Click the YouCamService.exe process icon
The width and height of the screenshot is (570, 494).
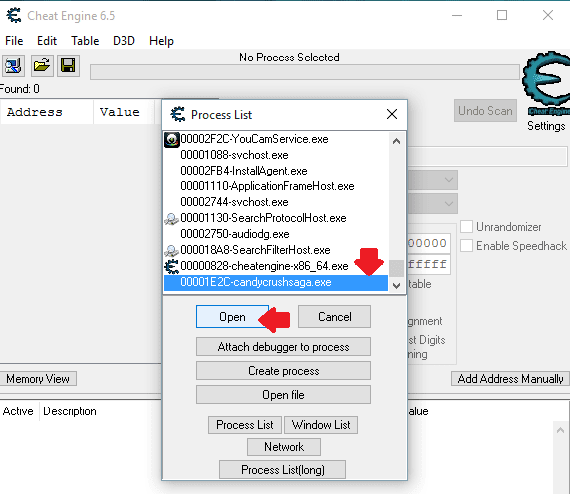[172, 140]
